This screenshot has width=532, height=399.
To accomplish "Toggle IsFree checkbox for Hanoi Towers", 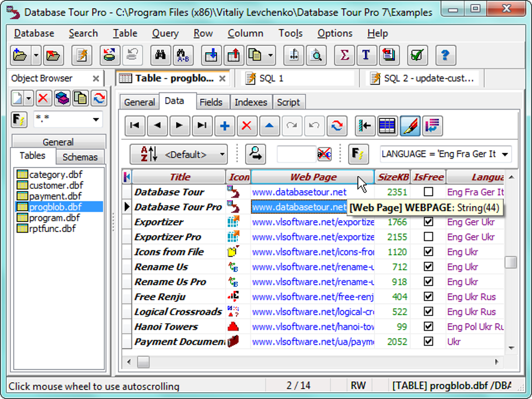I will tap(429, 327).
